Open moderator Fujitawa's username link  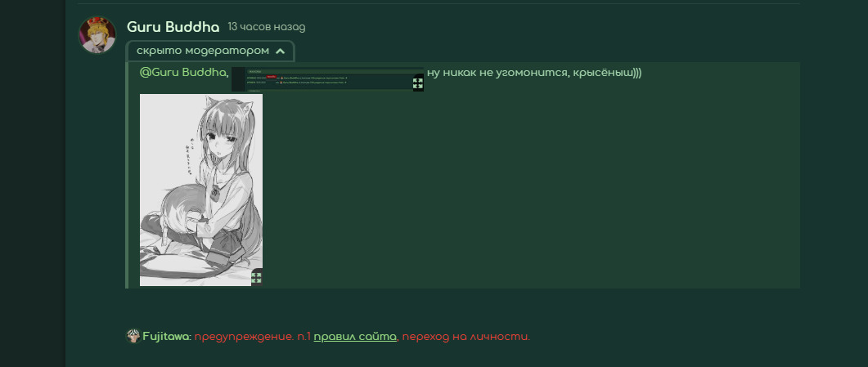tap(166, 337)
